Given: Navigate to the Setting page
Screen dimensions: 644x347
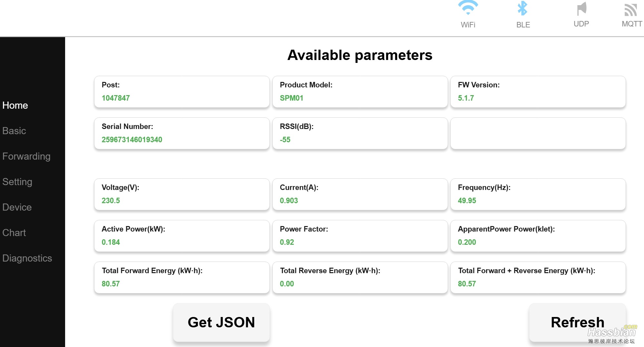Looking at the screenshot, I should [17, 182].
